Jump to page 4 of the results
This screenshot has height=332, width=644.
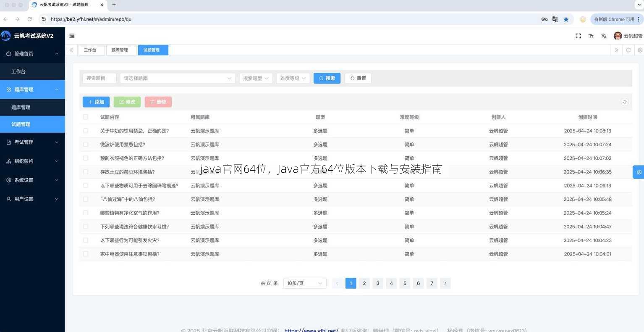coord(391,283)
